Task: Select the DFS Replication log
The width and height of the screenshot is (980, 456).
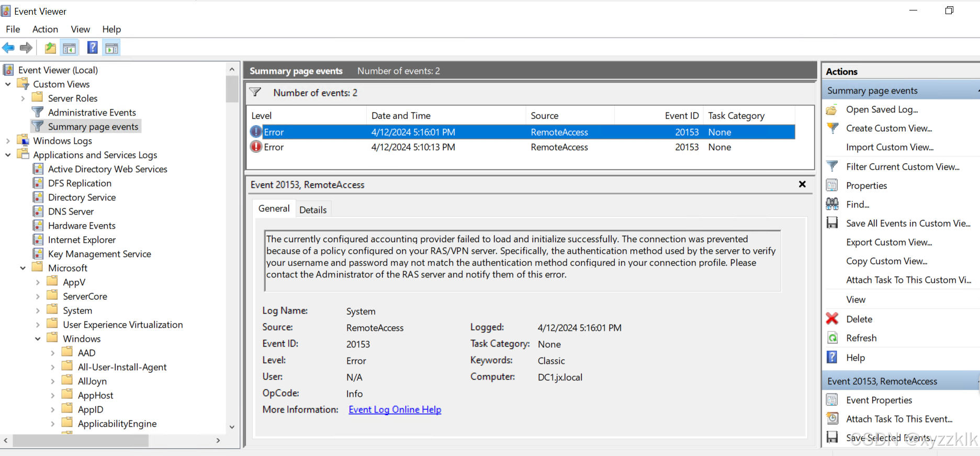Action: (x=80, y=183)
